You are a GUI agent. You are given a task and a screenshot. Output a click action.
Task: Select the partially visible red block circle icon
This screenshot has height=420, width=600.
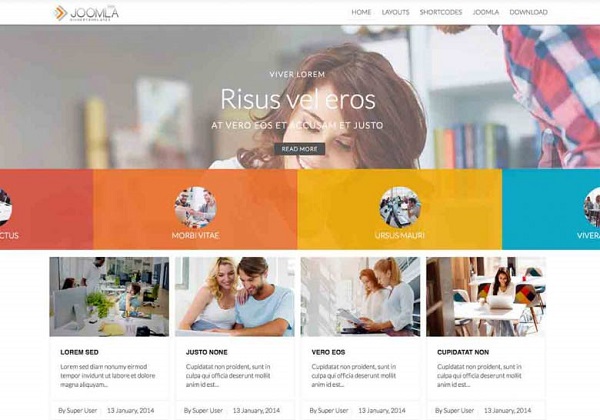click(5, 207)
